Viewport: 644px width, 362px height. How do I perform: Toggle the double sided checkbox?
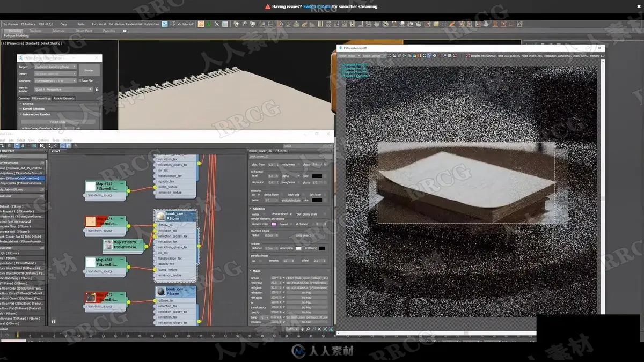(x=290, y=214)
